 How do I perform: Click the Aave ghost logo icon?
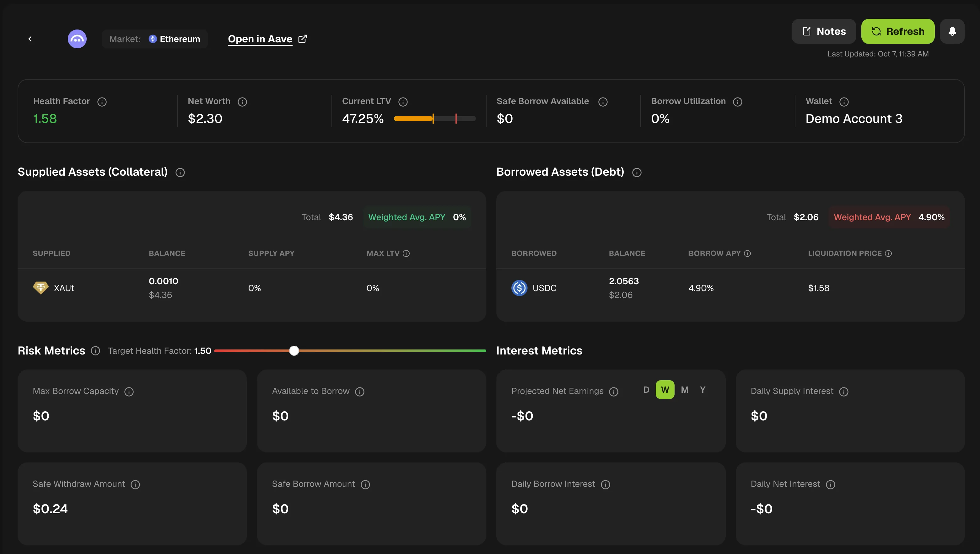click(x=77, y=39)
